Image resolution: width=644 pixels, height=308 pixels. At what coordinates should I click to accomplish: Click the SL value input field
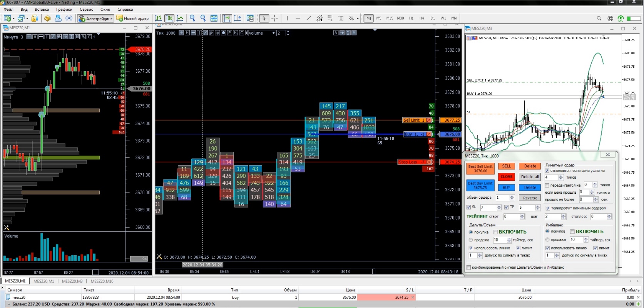tap(488, 208)
